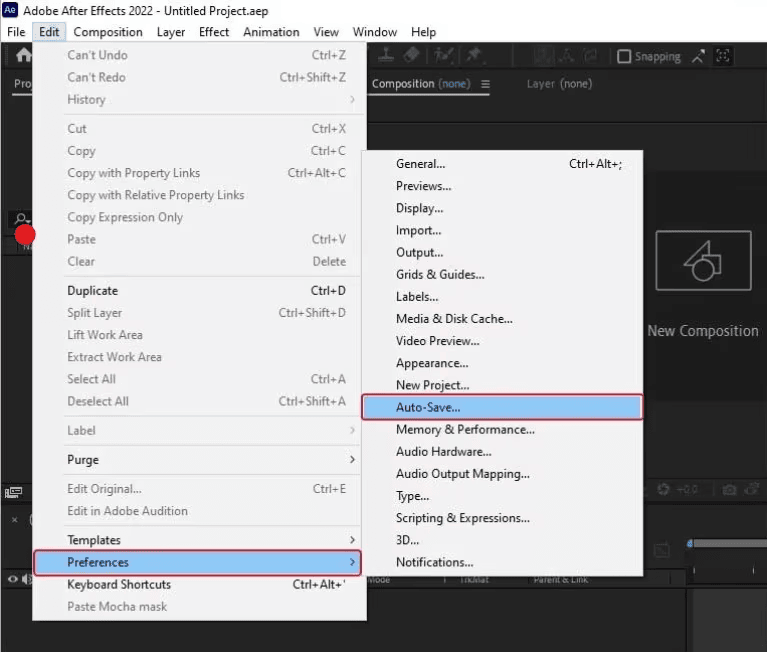Screen dimensions: 767x652
Task: Click the interpret footage icon at bottom left
Action: pyautogui.click(x=13, y=492)
